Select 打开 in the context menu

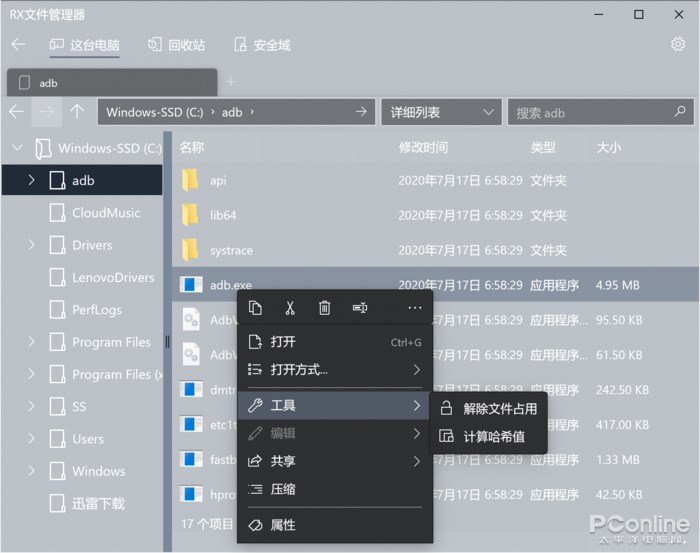[335, 342]
